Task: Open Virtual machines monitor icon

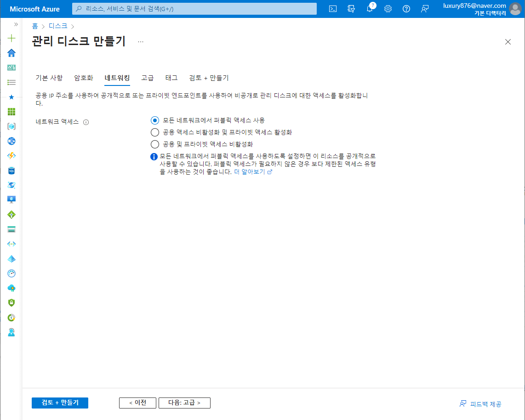Action: pos(11,200)
